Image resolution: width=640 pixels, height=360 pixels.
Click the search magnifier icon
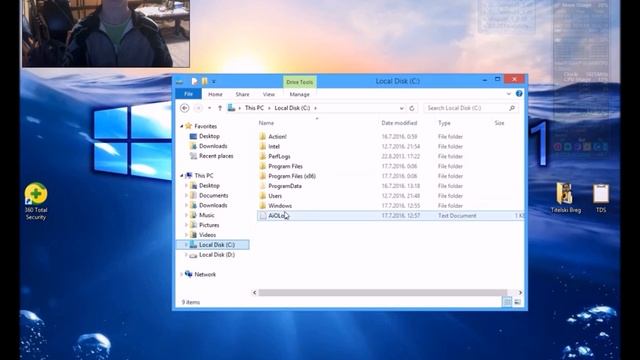(x=512, y=108)
